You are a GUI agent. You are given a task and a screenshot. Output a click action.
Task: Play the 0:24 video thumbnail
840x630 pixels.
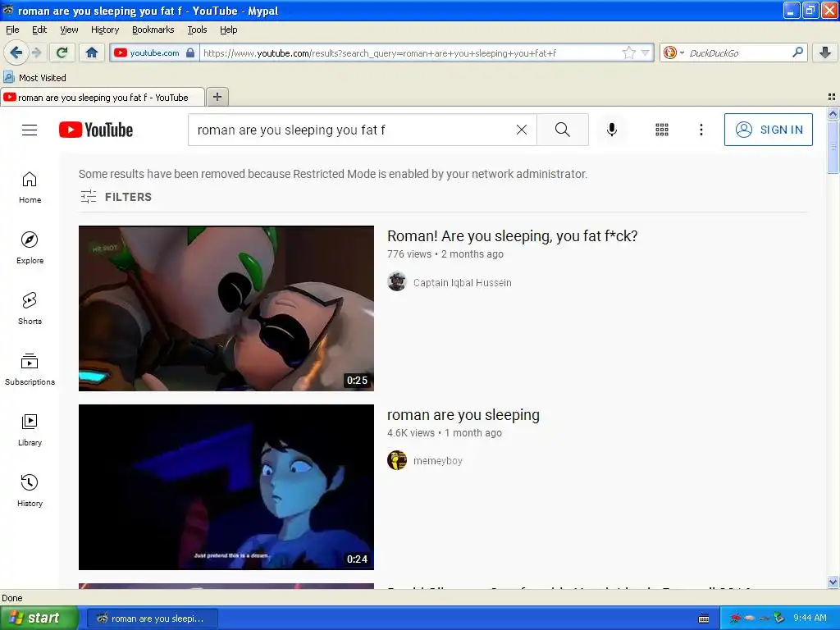[226, 487]
